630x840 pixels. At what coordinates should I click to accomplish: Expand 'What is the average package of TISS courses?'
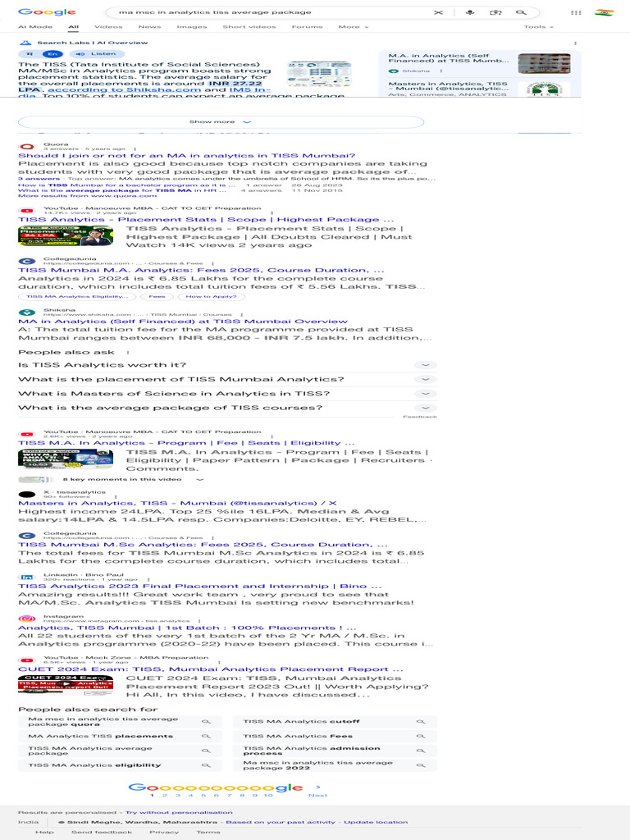pos(227,408)
